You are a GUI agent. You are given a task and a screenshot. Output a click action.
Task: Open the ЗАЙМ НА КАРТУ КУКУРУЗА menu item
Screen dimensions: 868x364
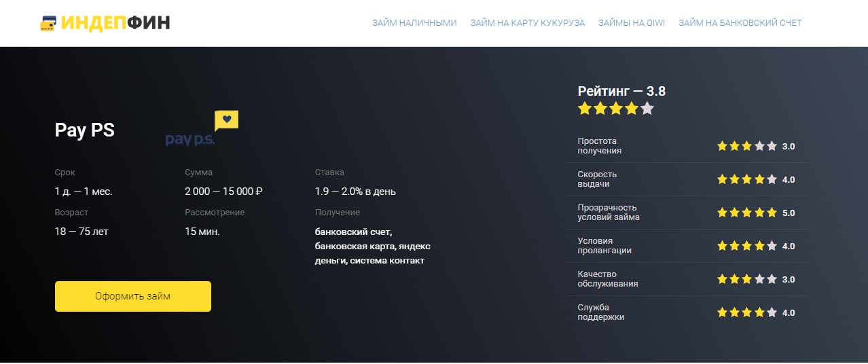[x=527, y=23]
